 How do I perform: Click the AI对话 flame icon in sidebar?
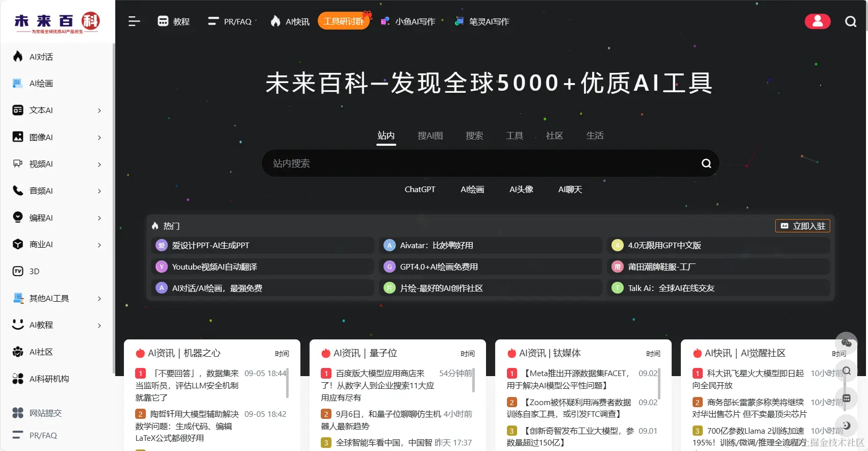click(18, 57)
